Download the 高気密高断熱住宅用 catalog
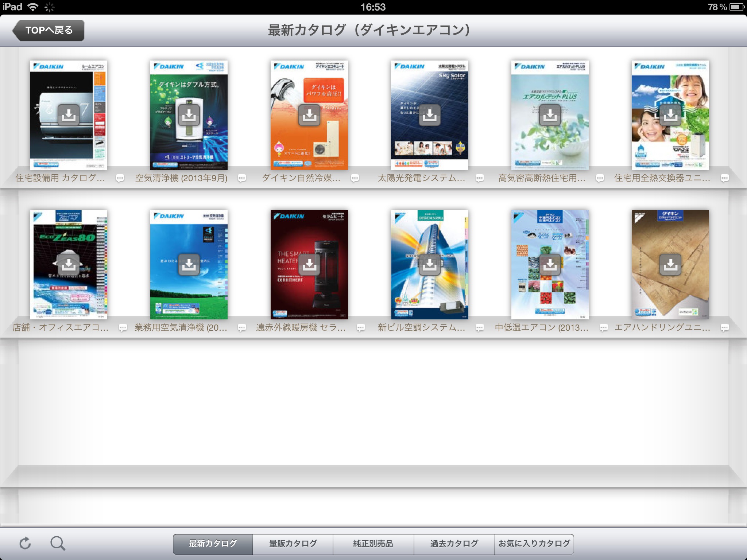The height and width of the screenshot is (560, 747). [x=550, y=115]
